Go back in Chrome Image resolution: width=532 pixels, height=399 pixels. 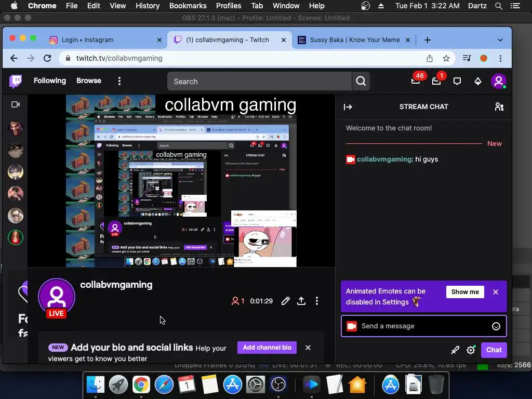pos(14,58)
